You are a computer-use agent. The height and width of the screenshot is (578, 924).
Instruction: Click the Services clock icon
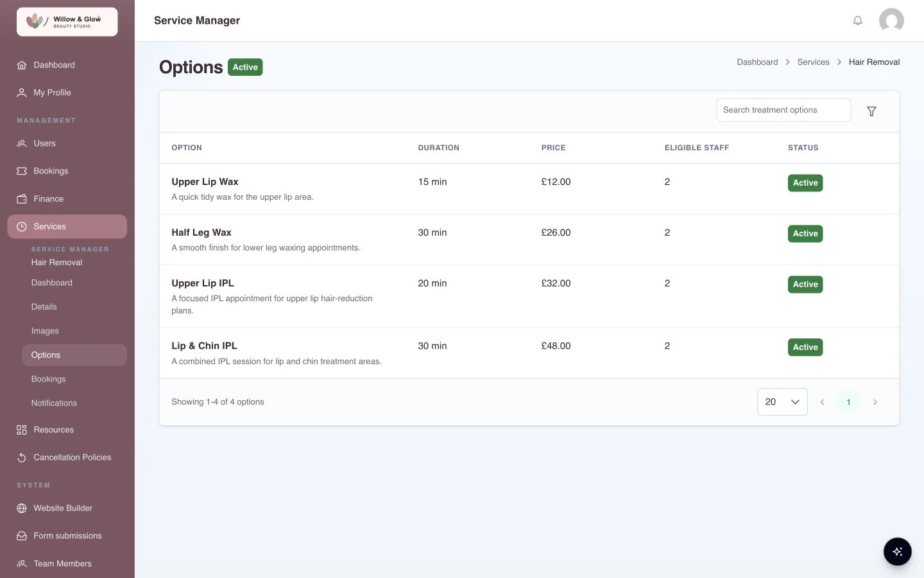22,227
